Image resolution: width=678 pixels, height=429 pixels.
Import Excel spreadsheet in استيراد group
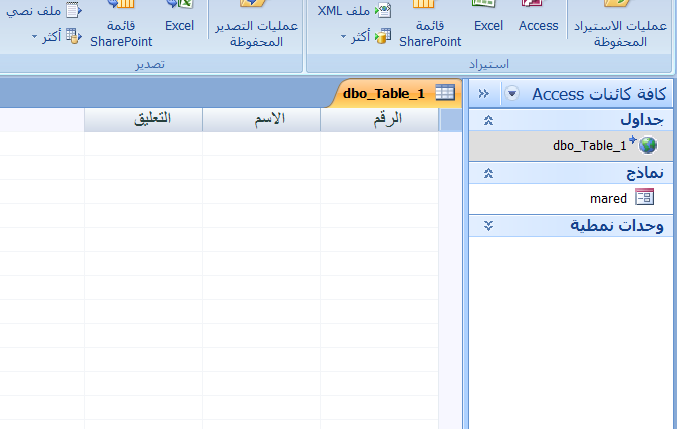point(488,17)
